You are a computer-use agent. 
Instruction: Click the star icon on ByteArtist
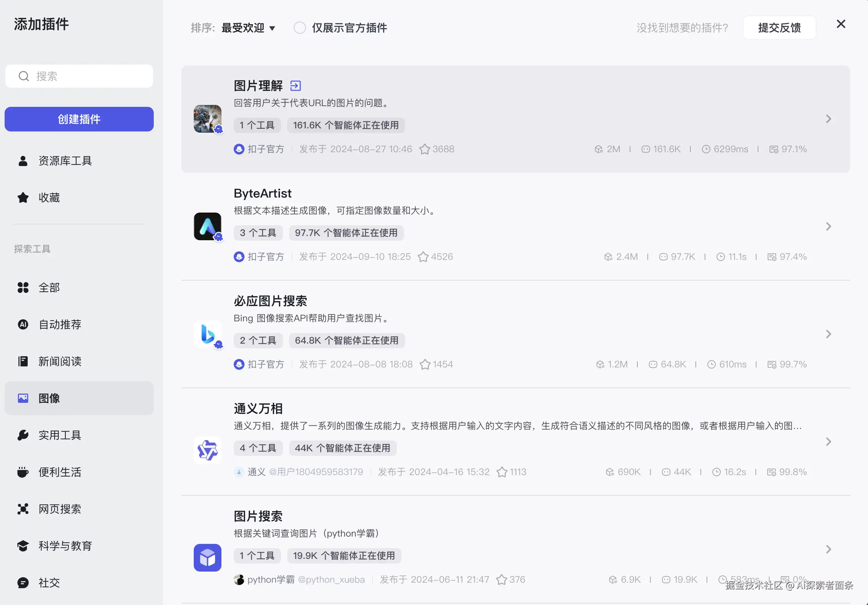click(x=423, y=256)
